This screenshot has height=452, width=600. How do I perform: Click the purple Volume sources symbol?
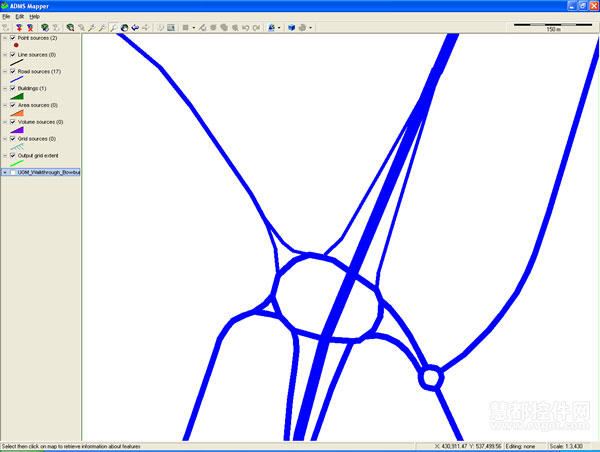pyautogui.click(x=17, y=130)
